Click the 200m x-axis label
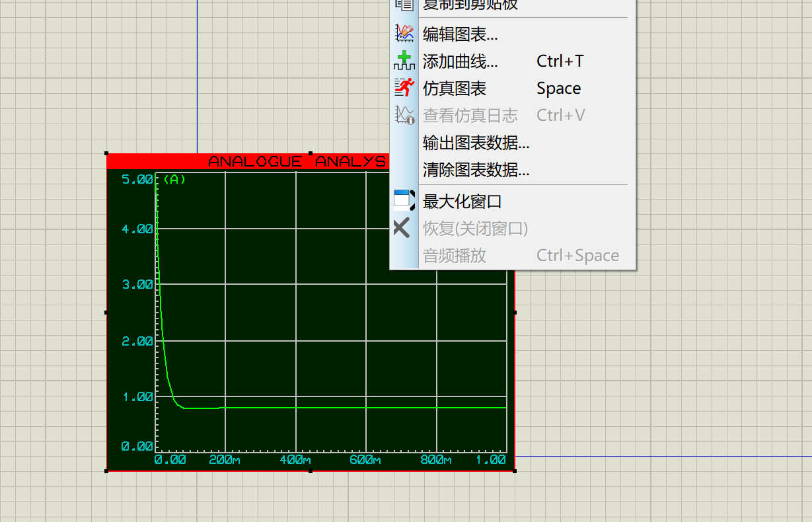 point(225,460)
